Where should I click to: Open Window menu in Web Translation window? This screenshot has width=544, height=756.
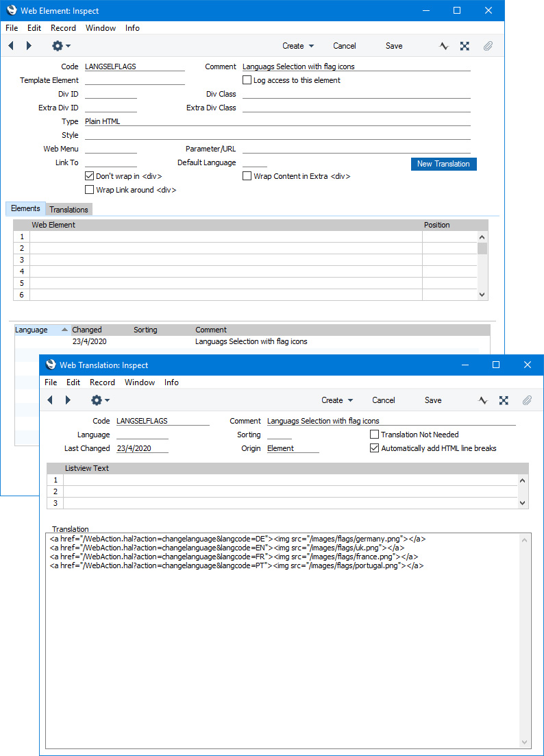click(140, 382)
